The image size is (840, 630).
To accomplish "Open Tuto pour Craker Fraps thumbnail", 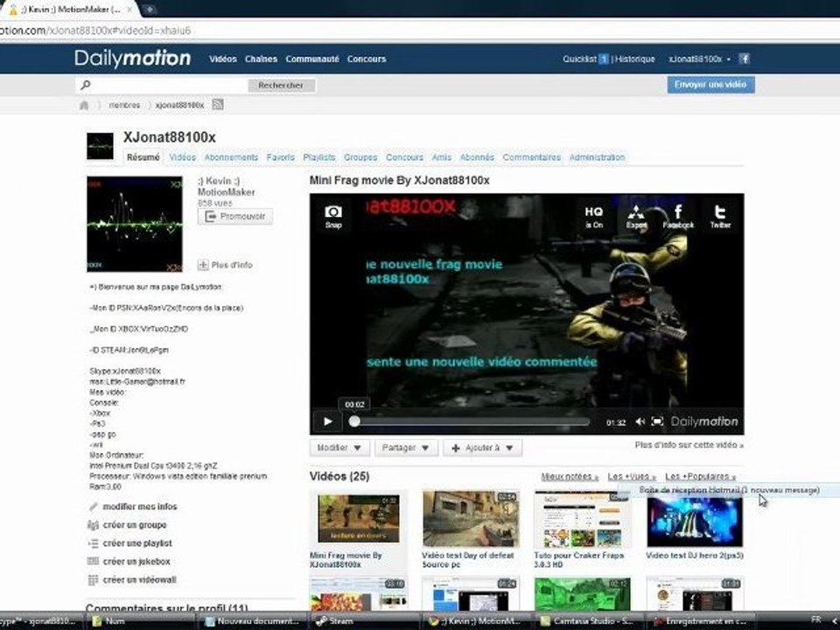I will (583, 518).
